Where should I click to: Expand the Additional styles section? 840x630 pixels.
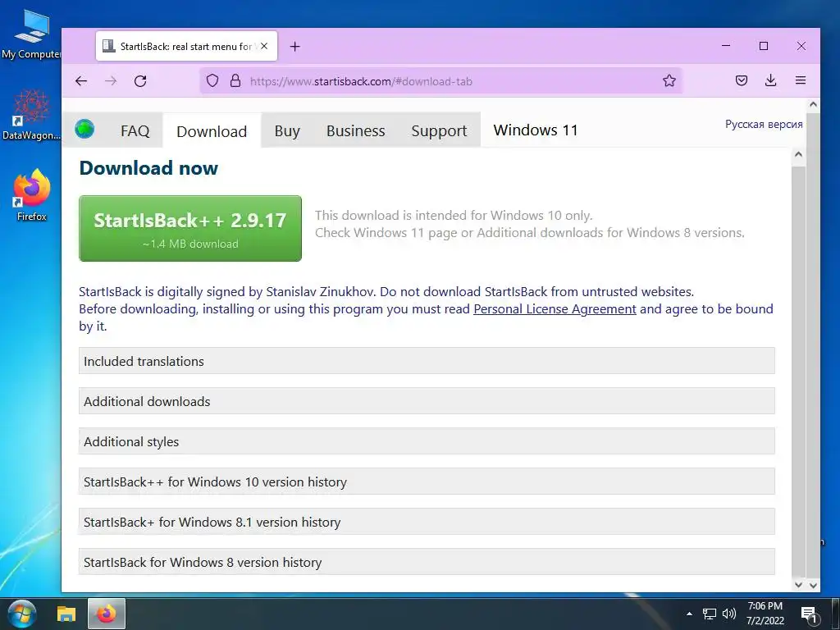[x=427, y=441]
